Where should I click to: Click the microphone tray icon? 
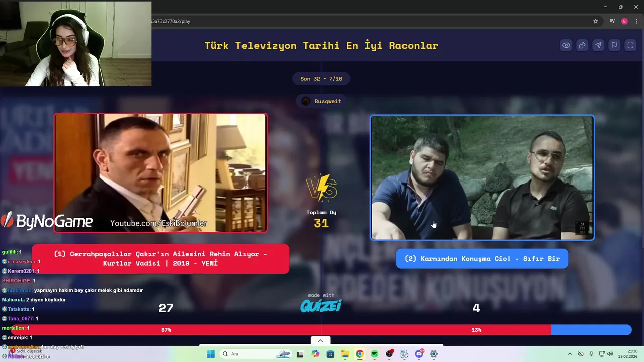pyautogui.click(x=591, y=354)
